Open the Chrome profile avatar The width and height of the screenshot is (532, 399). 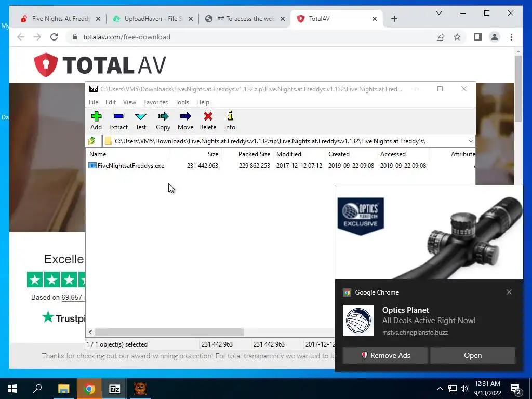(x=495, y=37)
